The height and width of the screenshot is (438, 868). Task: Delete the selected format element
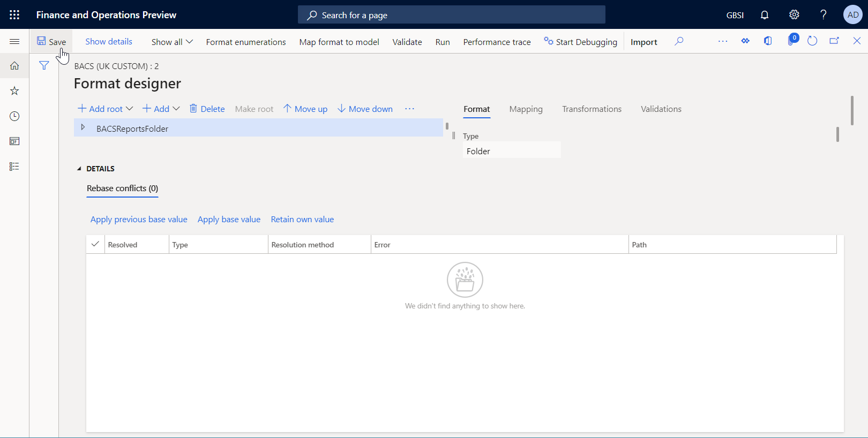pyautogui.click(x=207, y=109)
